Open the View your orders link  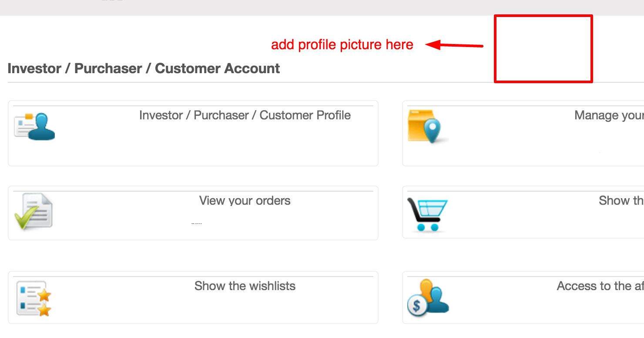click(x=245, y=201)
